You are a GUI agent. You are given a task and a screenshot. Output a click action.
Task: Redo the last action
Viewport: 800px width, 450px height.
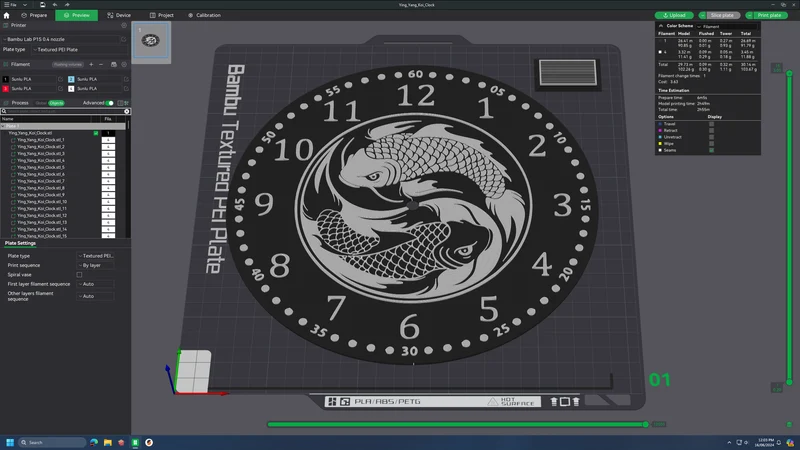(x=67, y=5)
